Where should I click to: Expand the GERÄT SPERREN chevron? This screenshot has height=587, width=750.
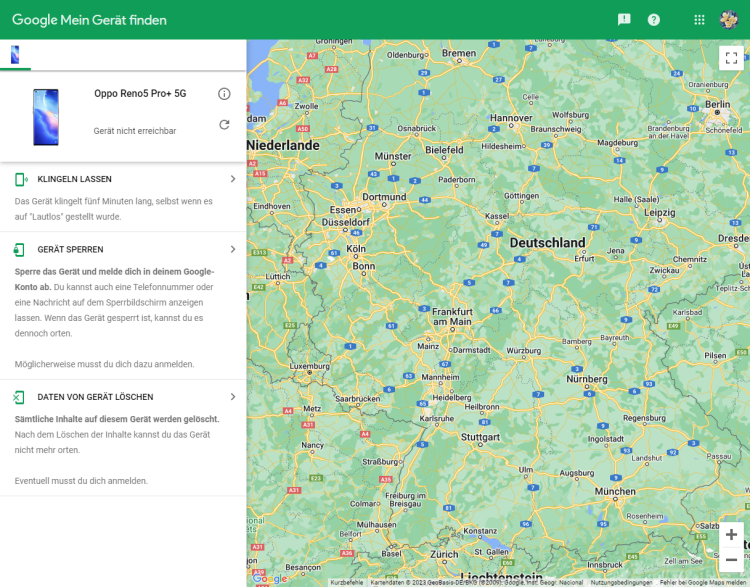click(233, 249)
